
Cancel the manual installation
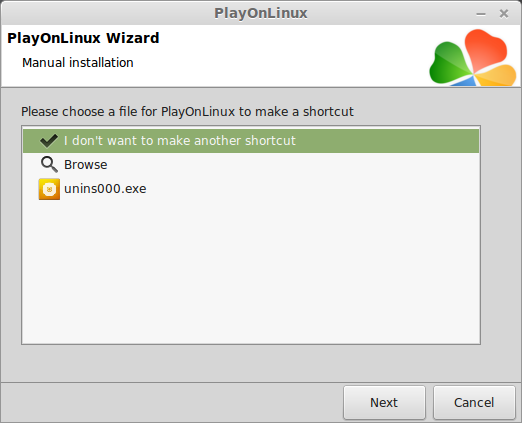(474, 402)
